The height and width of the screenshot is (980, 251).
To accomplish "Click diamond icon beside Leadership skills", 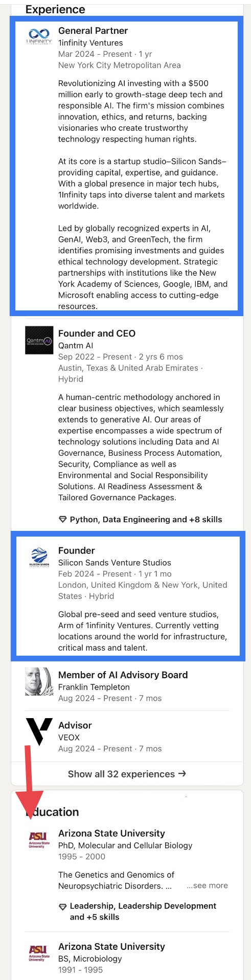I will point(63,906).
